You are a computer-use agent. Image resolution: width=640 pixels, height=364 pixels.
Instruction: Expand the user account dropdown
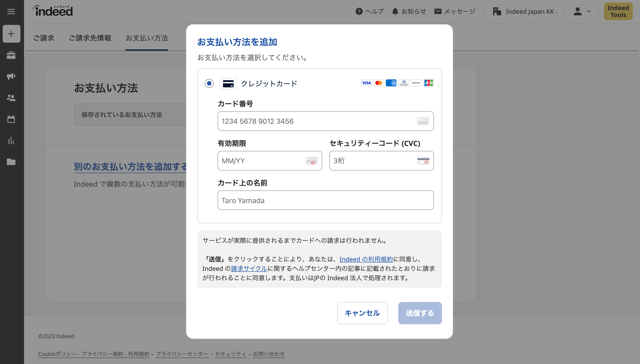point(582,12)
